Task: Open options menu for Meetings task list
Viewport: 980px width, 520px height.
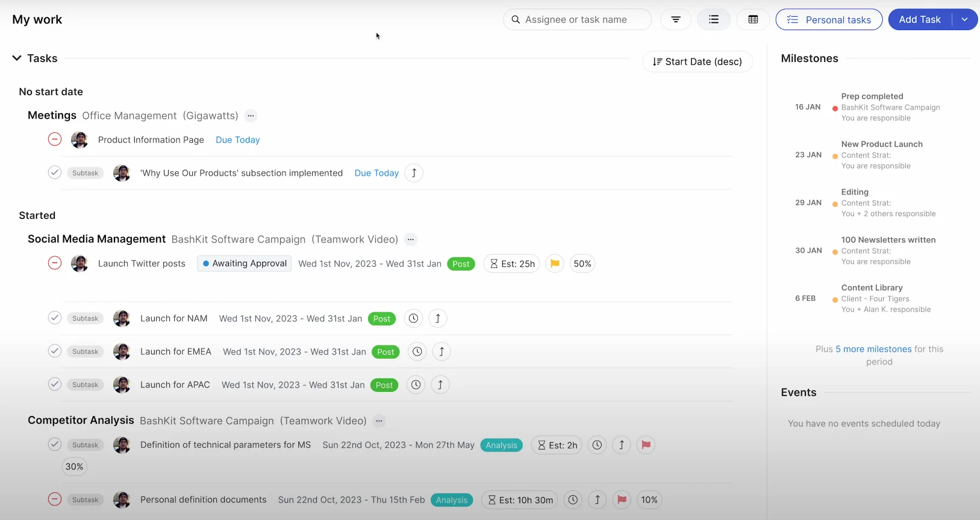Action: 251,116
